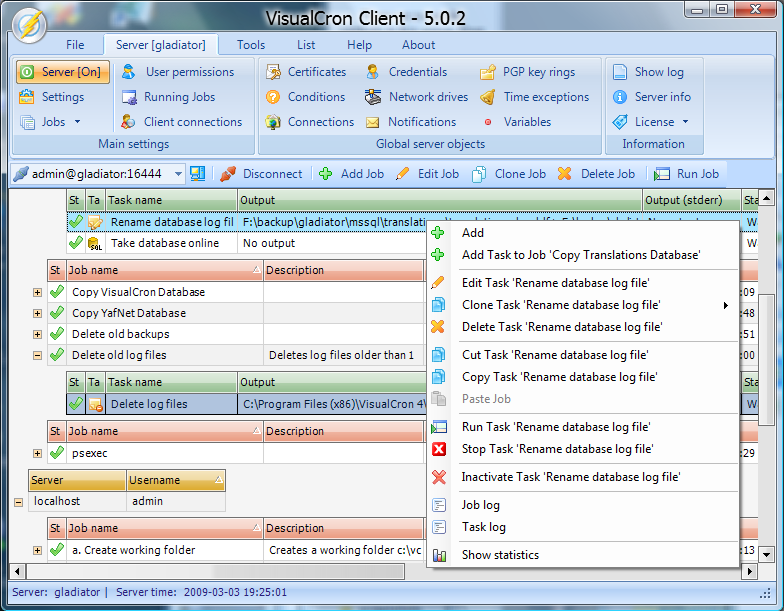784x611 pixels.
Task: Click the vertical scrollbar down arrow
Action: coord(766,554)
